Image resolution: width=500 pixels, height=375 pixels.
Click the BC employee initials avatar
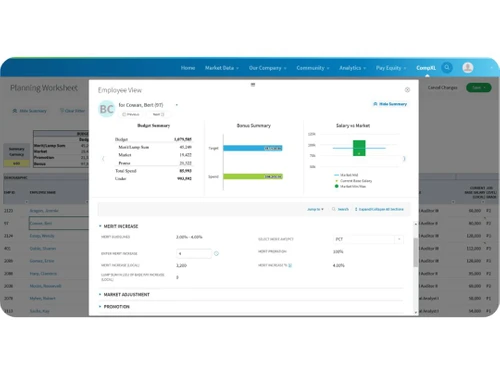pos(107,109)
